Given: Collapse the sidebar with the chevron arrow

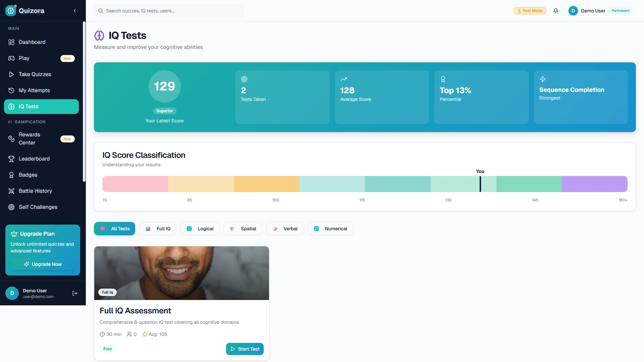Looking at the screenshot, I should click(x=75, y=11).
